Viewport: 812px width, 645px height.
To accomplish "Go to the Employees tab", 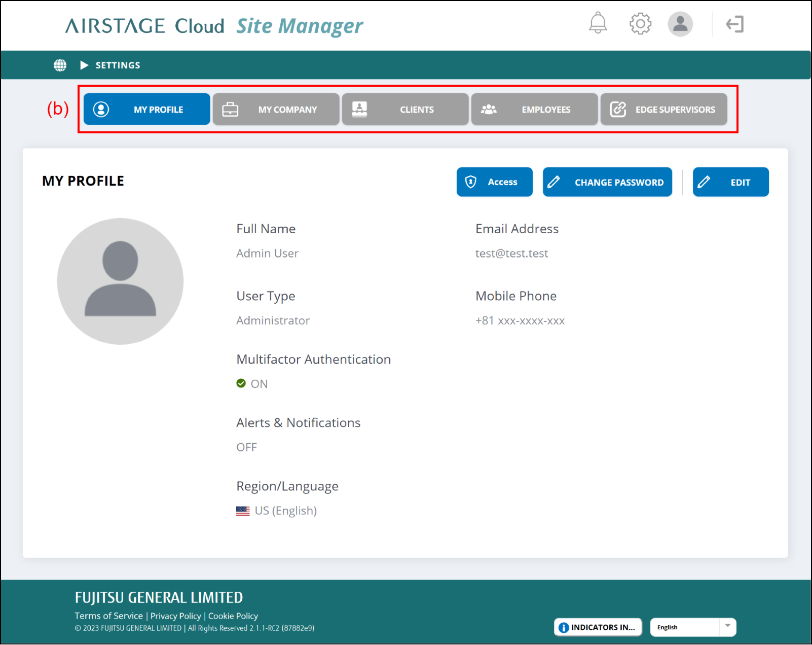I will point(535,110).
